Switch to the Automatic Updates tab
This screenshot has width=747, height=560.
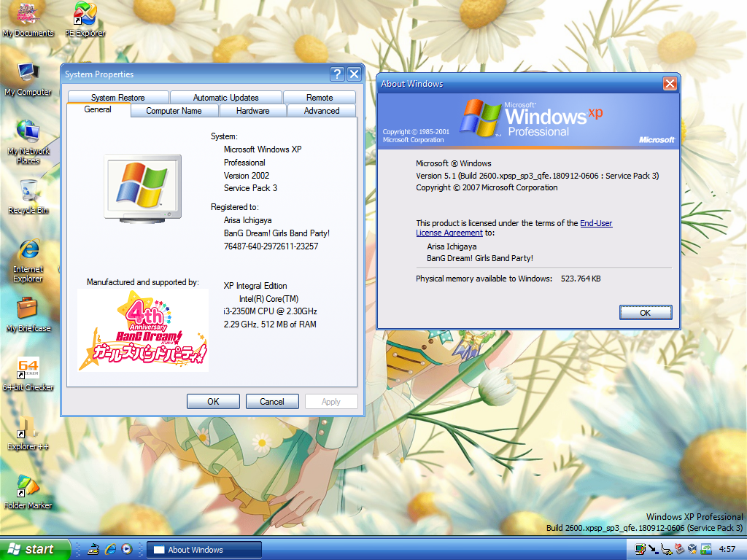(x=226, y=97)
